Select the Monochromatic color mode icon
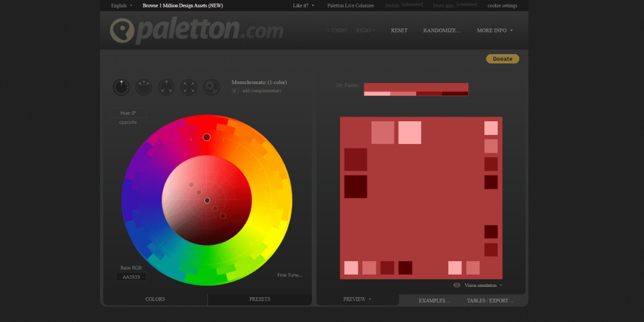The image size is (644, 322). coord(121,87)
